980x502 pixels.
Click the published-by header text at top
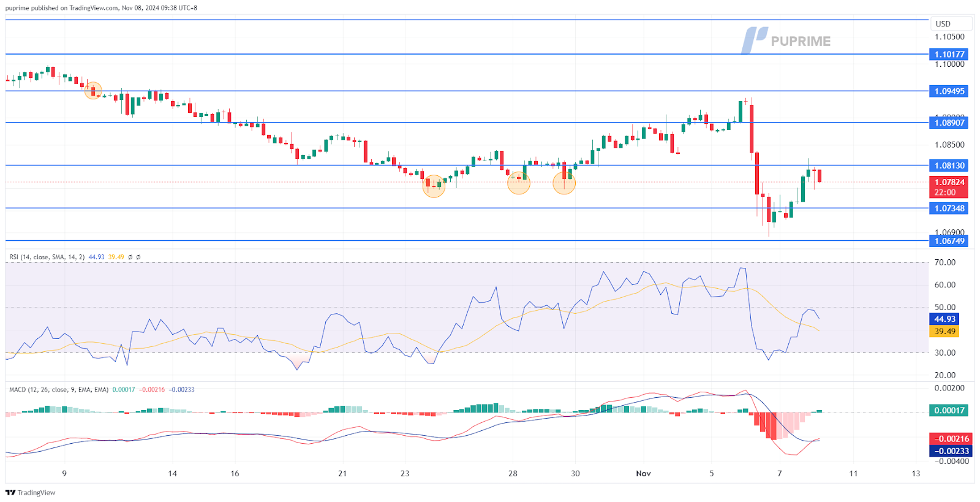point(101,8)
